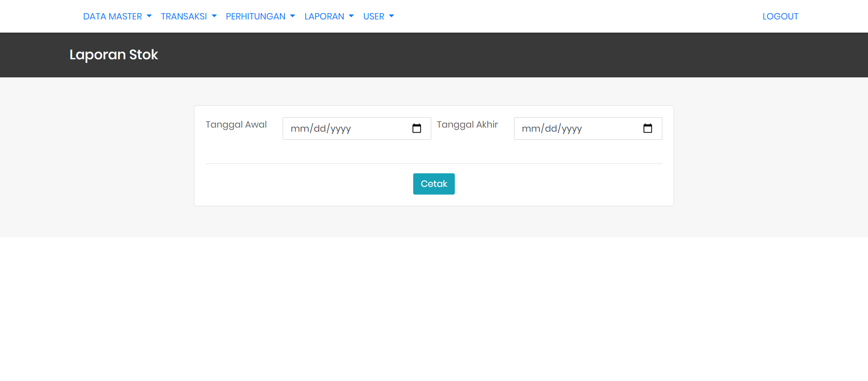The width and height of the screenshot is (868, 381).
Task: Open the USER menu in navbar
Action: 378,16
